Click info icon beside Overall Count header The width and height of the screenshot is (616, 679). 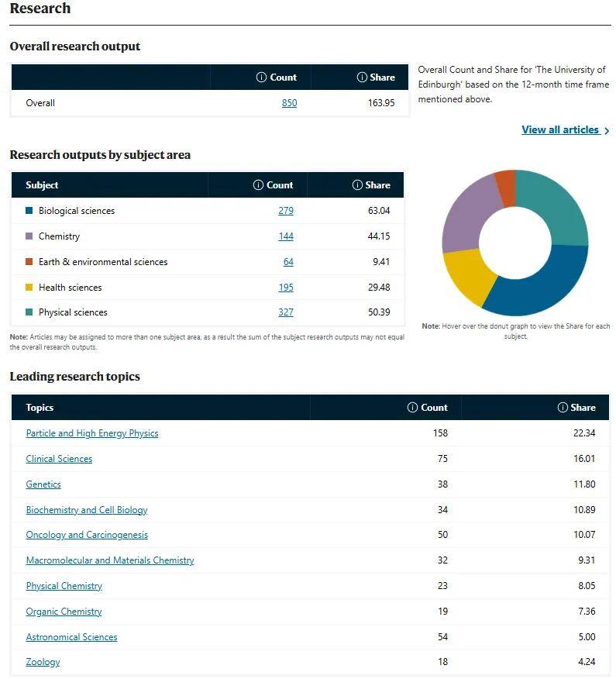(261, 78)
